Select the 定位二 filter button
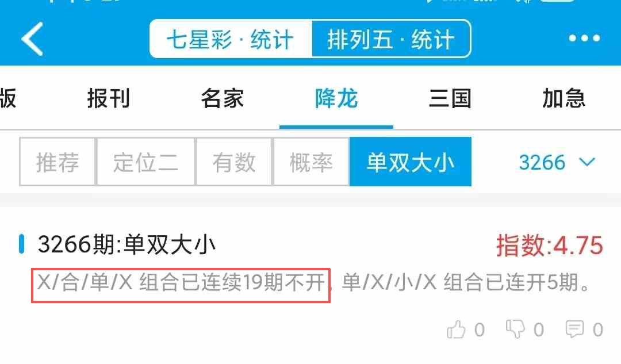This screenshot has width=621, height=364. [145, 162]
